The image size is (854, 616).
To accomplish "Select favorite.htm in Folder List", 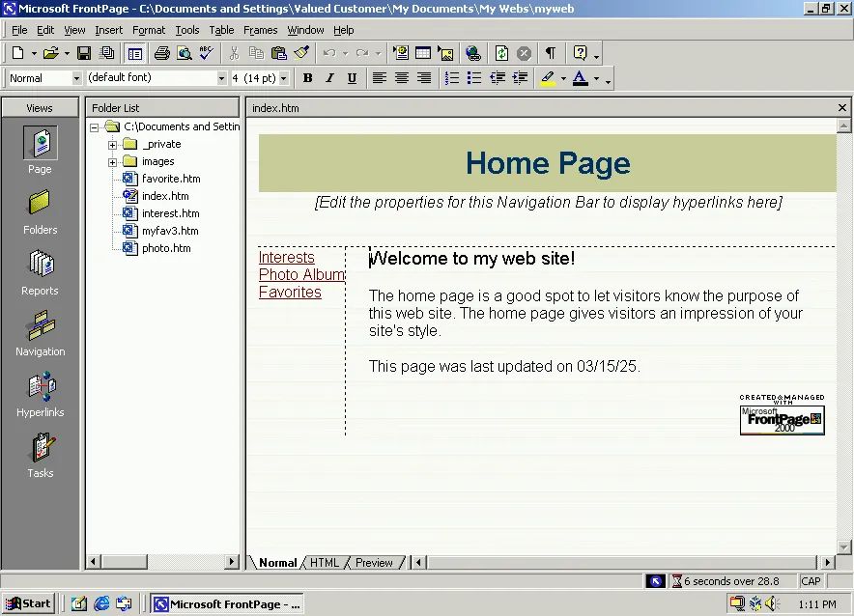I will pyautogui.click(x=171, y=179).
